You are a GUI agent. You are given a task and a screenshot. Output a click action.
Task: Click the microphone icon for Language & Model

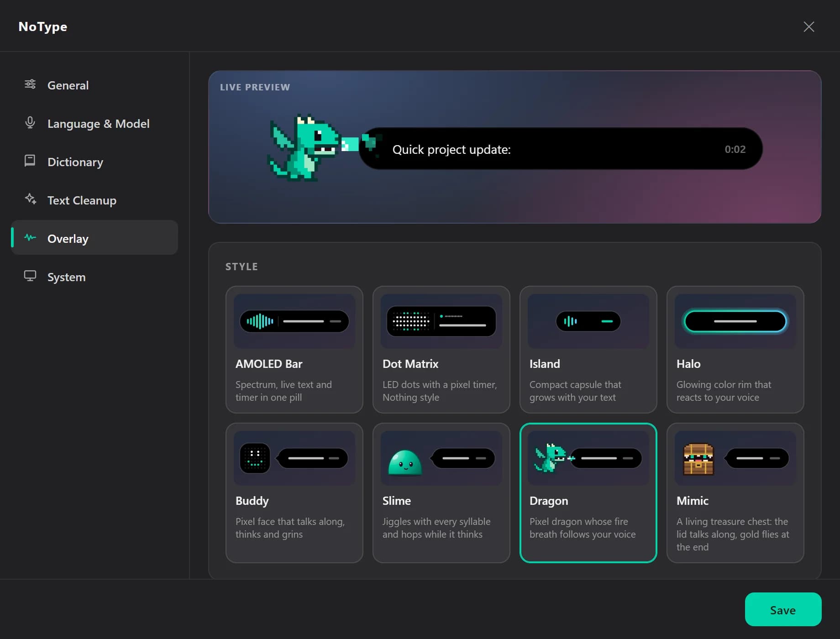point(30,123)
